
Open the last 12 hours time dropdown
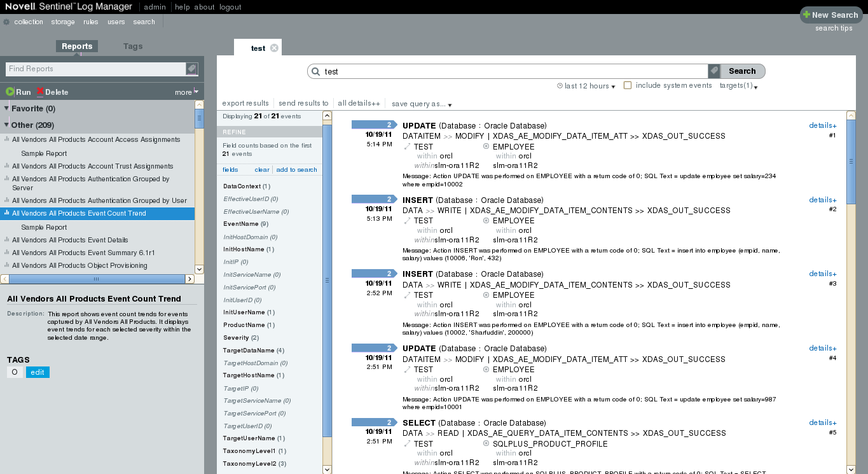point(586,86)
